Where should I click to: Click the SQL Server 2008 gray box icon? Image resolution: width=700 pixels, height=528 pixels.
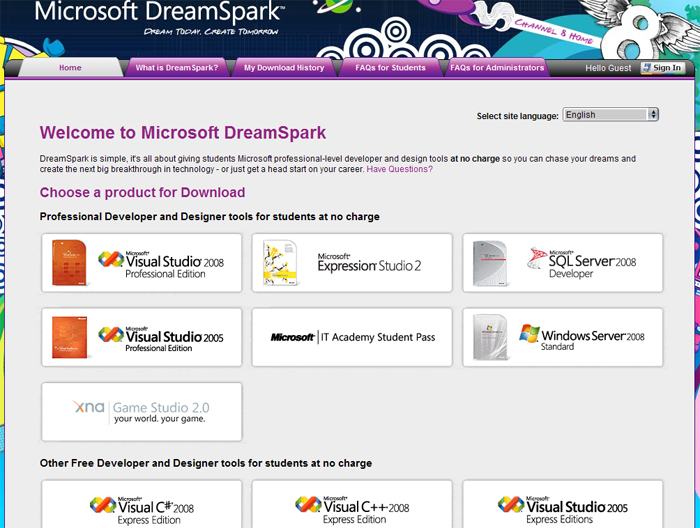pos(491,263)
